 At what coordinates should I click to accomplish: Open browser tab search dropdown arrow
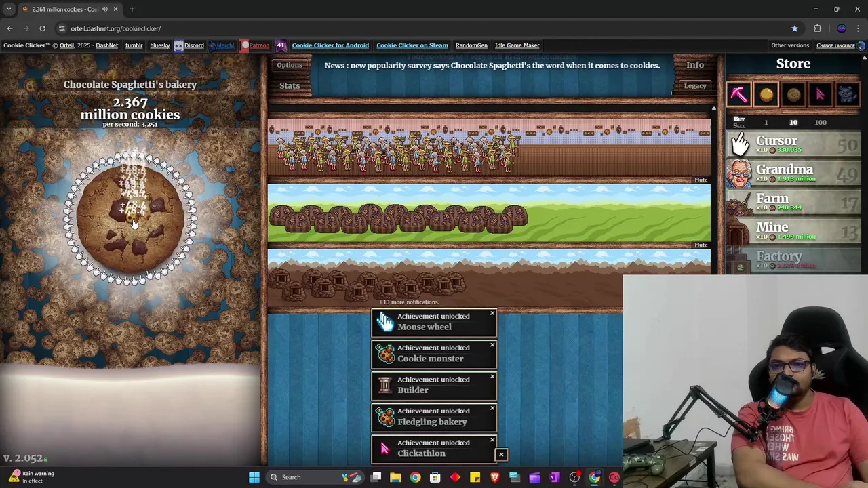point(9,9)
